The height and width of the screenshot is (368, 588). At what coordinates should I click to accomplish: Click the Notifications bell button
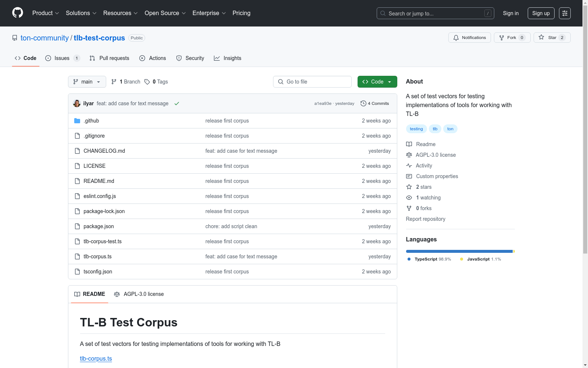point(469,38)
